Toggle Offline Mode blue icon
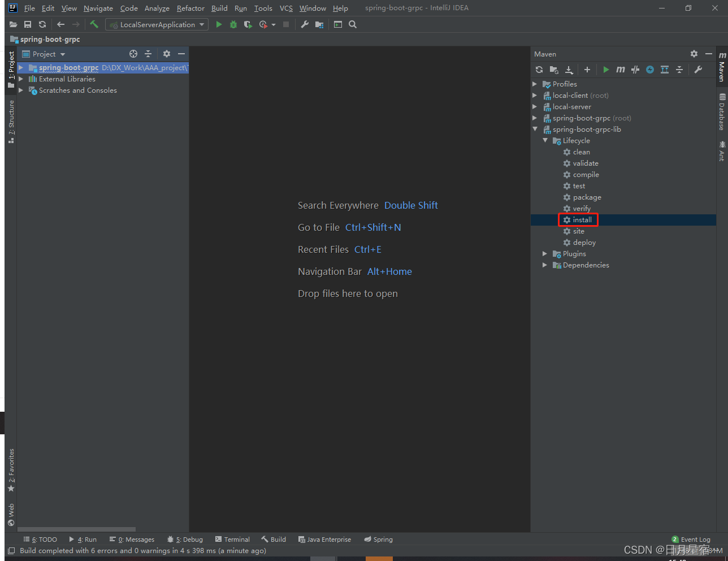The image size is (728, 561). (x=650, y=70)
